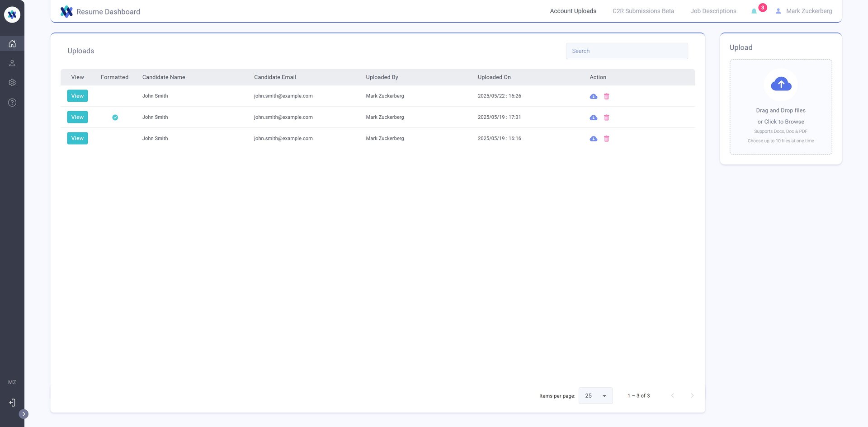Click the Search field in Uploads
This screenshot has height=427, width=868.
(x=627, y=51)
